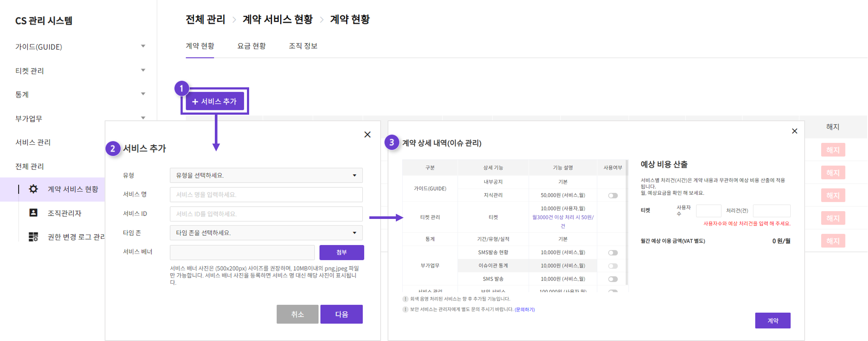The height and width of the screenshot is (341, 868).
Task: Switch to the 조직 정보 tab
Action: [303, 46]
